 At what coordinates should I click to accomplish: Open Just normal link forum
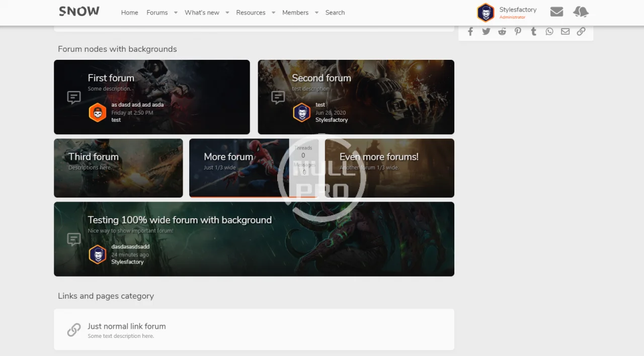click(x=126, y=326)
